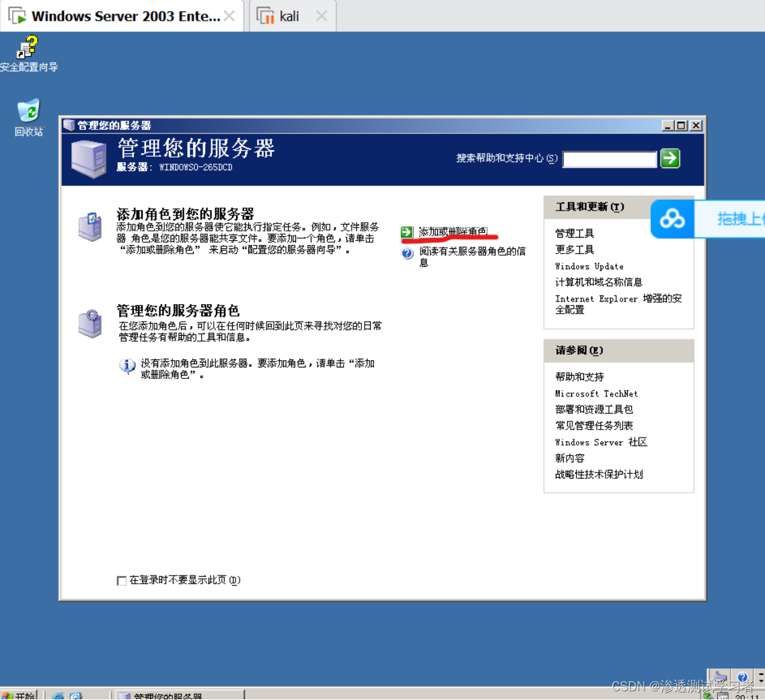Open 阅读有关服务器角色的信息 link
Viewport: 765px width, 700px height.
click(472, 256)
